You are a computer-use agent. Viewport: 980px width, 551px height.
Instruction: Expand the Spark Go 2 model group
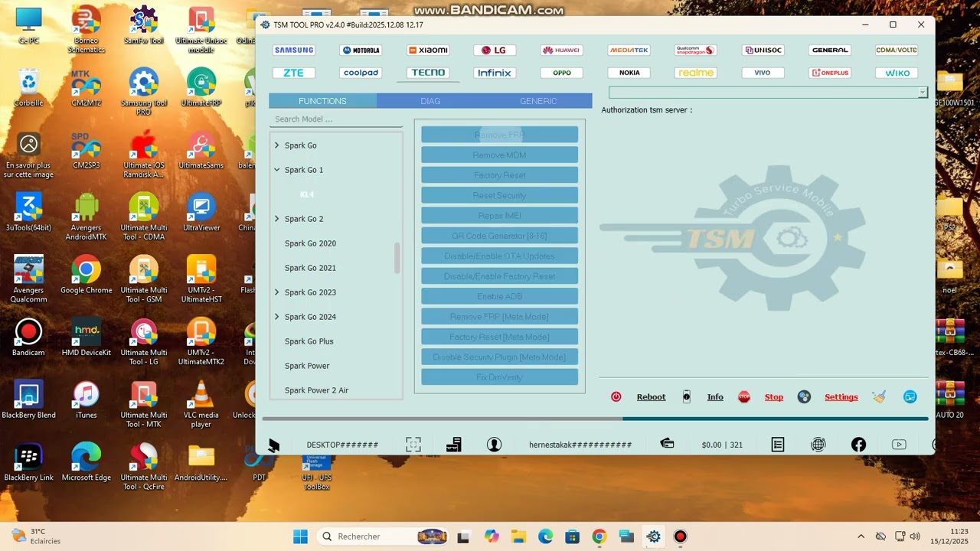pyautogui.click(x=277, y=219)
